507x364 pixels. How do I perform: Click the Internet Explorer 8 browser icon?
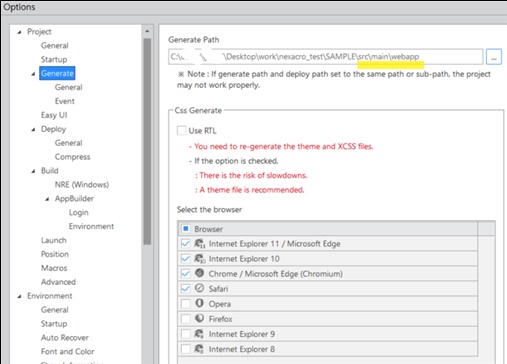(199, 349)
